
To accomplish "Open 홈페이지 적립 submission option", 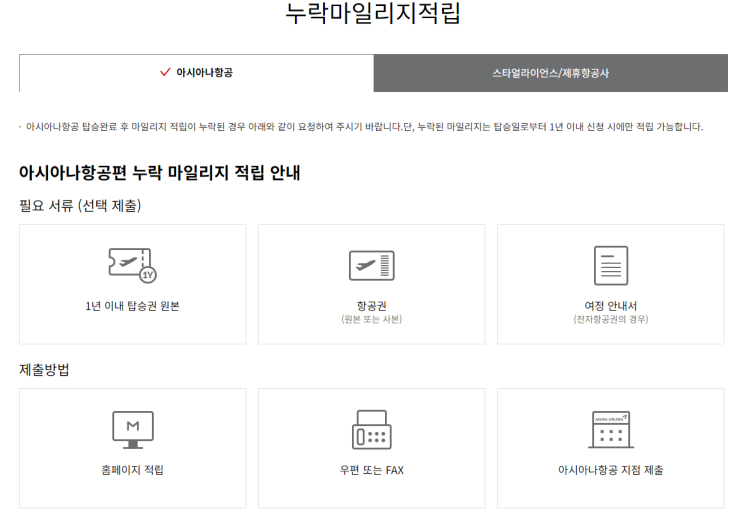I will (x=133, y=448).
